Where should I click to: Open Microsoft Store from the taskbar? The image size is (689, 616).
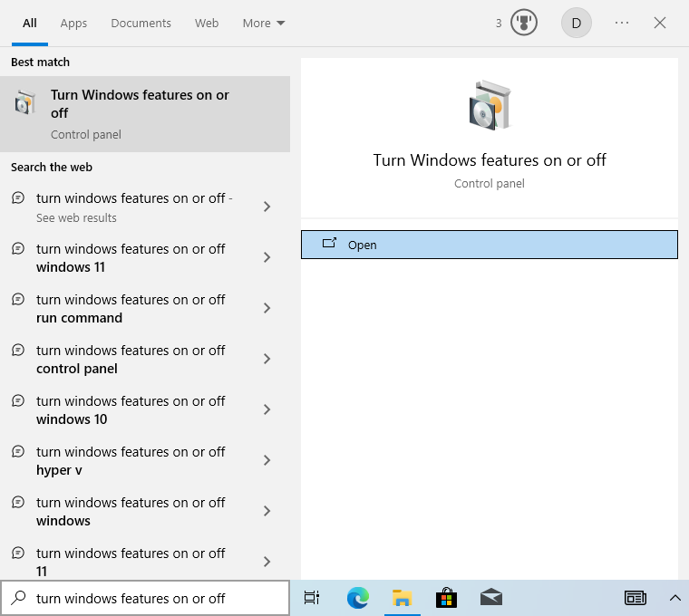click(x=446, y=598)
